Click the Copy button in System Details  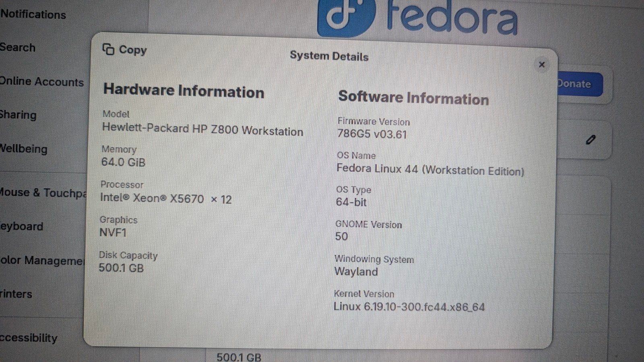(x=124, y=49)
